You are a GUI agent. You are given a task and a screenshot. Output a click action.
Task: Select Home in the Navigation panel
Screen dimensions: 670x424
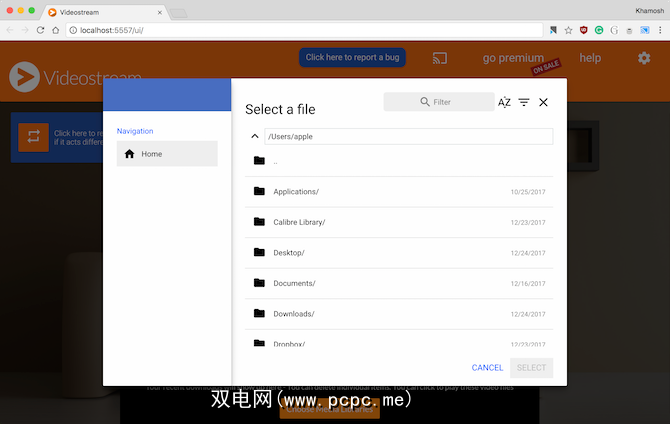(167, 153)
